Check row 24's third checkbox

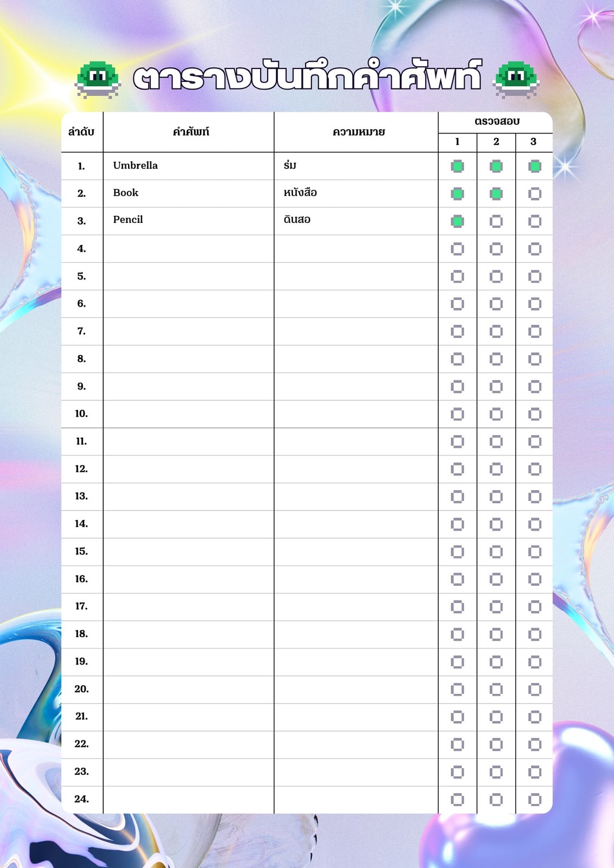(535, 799)
